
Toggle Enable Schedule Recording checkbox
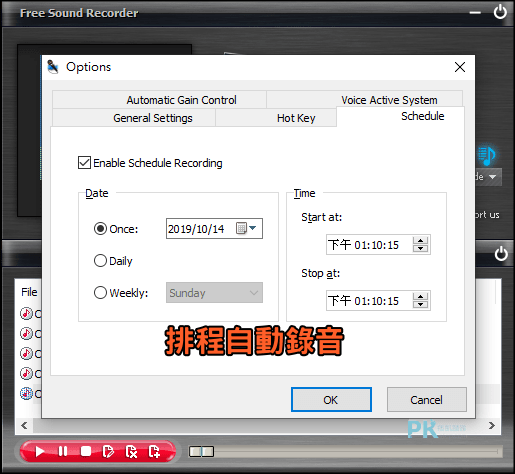coord(84,163)
